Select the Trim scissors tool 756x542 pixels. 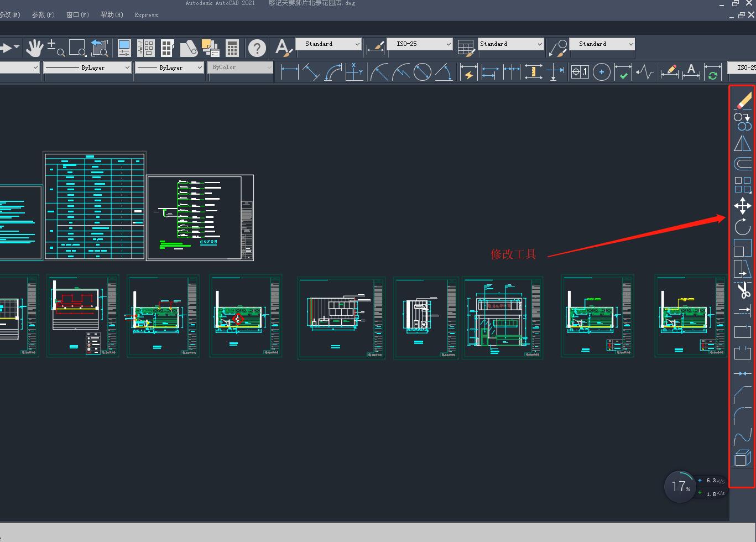click(743, 290)
